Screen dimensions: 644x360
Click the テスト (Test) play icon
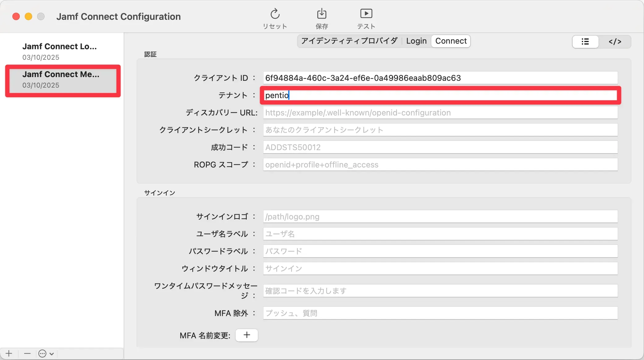pyautogui.click(x=366, y=14)
